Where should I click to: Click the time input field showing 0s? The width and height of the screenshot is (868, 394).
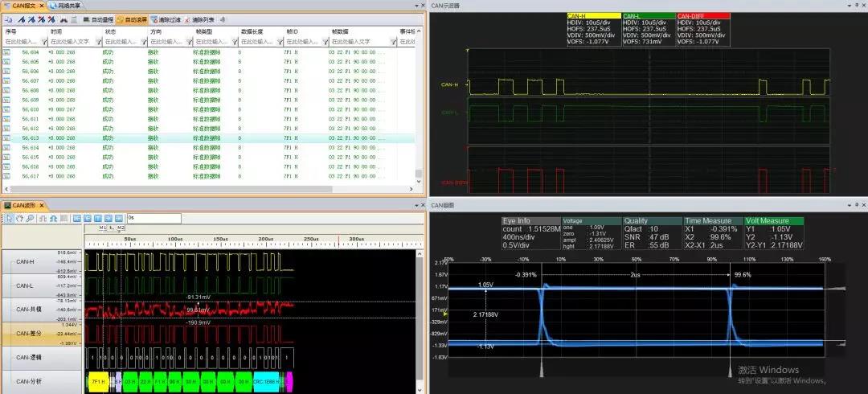[154, 219]
